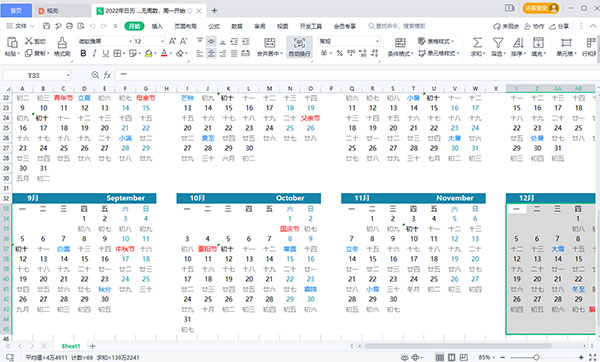Click the zoom slider handle
The image size is (600, 362).
536,357
